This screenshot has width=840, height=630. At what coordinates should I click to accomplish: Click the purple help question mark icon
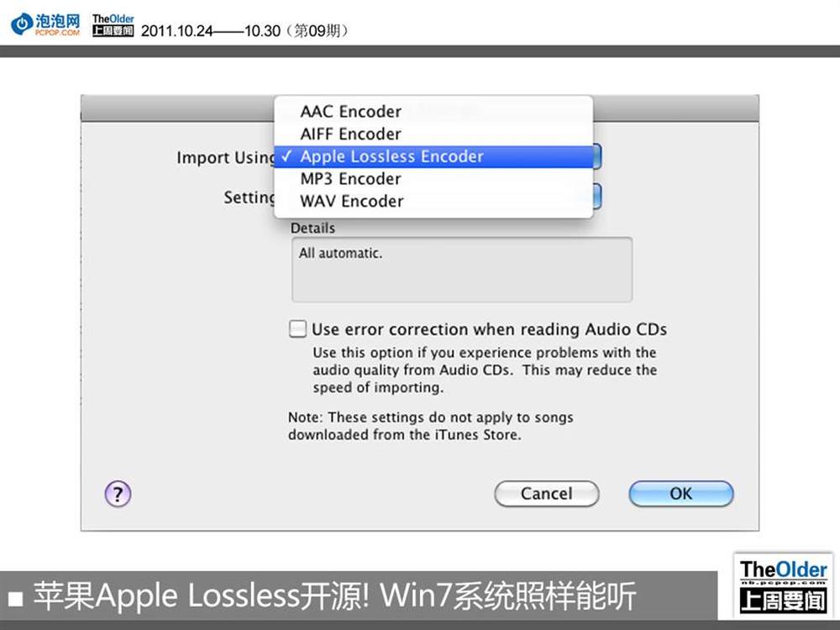point(118,493)
